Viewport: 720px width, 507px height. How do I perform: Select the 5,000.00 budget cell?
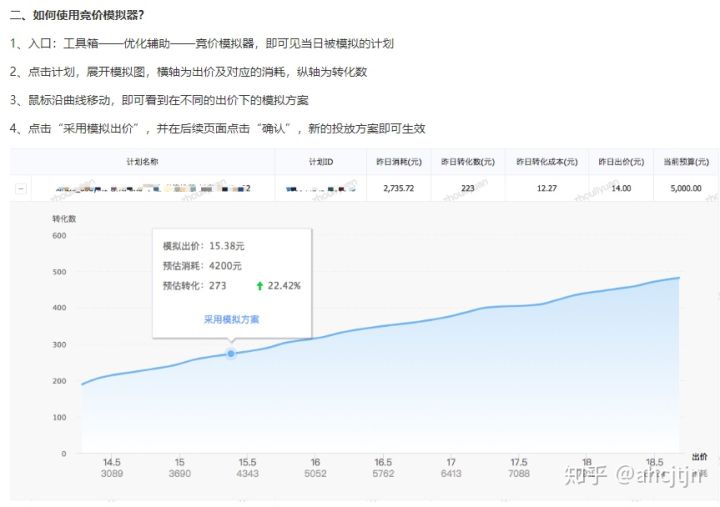click(x=686, y=188)
